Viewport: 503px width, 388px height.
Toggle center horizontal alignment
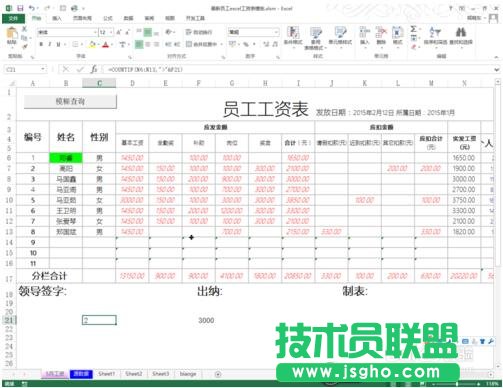[148, 44]
